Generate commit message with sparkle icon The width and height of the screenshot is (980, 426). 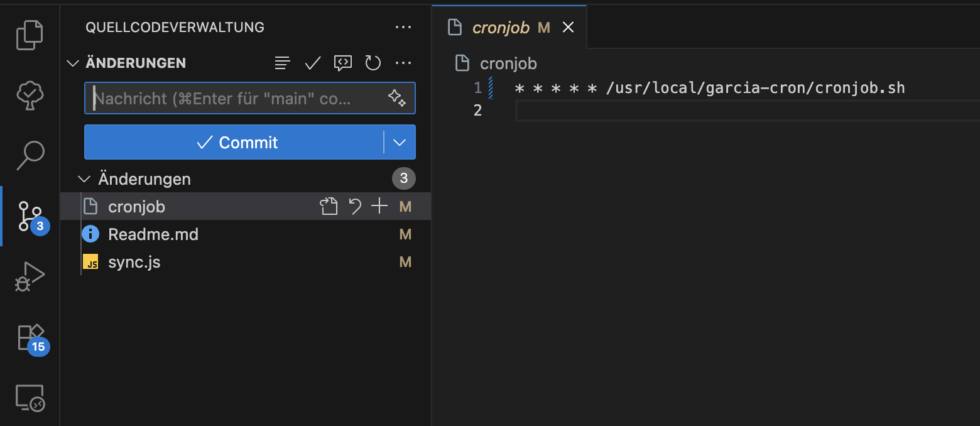(396, 98)
